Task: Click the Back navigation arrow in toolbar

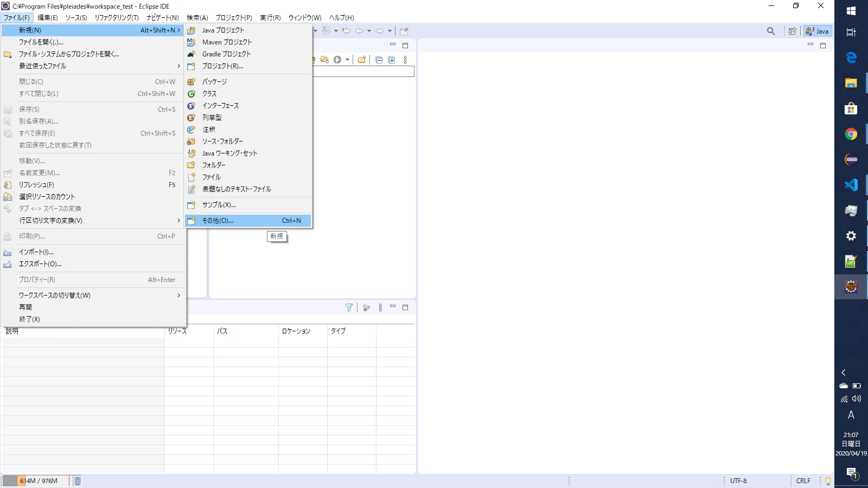Action: tap(359, 31)
